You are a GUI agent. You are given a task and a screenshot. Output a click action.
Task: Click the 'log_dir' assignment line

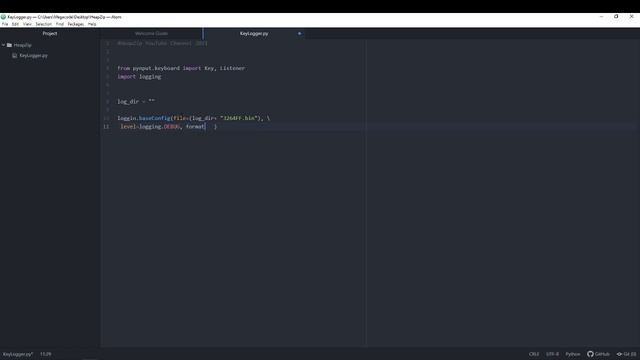click(x=136, y=102)
